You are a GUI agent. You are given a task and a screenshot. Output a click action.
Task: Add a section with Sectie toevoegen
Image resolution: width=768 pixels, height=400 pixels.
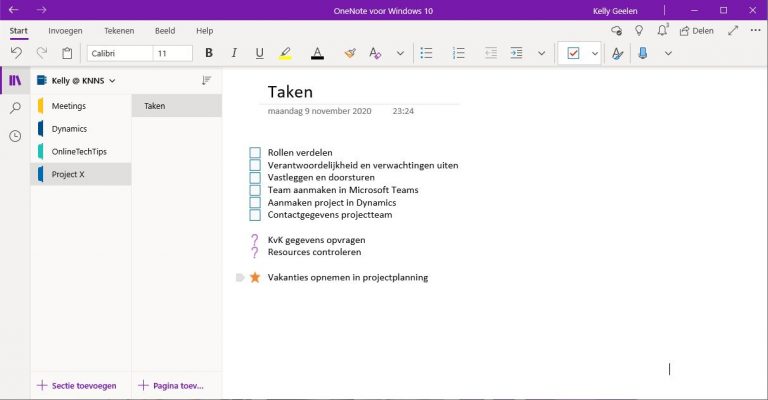pyautogui.click(x=77, y=386)
